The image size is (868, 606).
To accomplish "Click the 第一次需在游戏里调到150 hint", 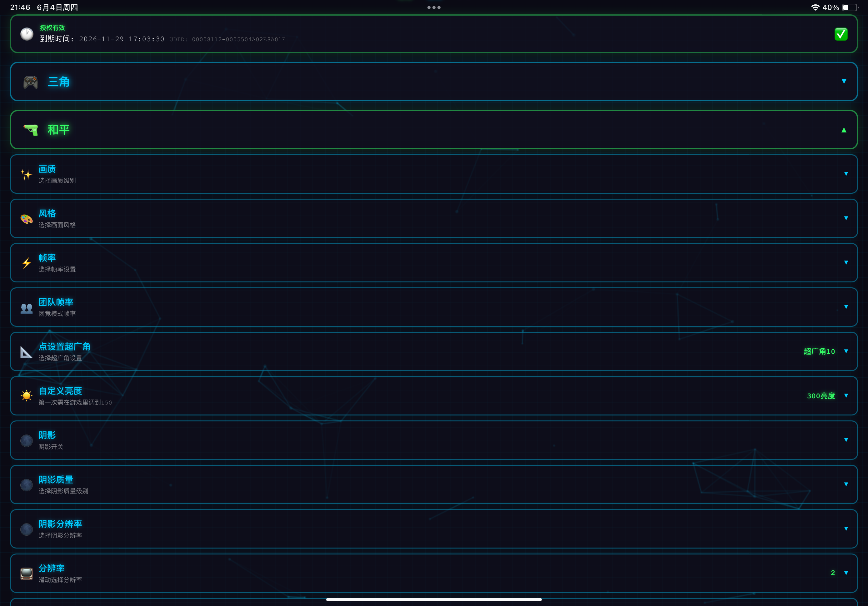I will click(75, 403).
